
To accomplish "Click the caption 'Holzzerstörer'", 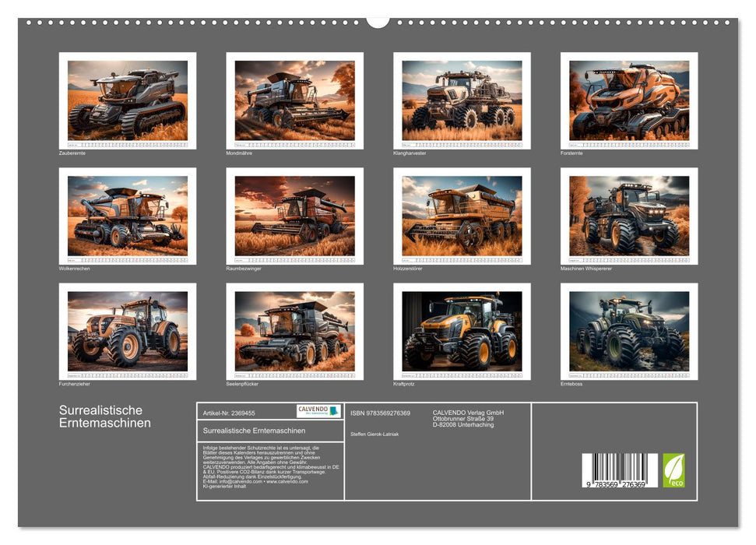I will point(408,269).
